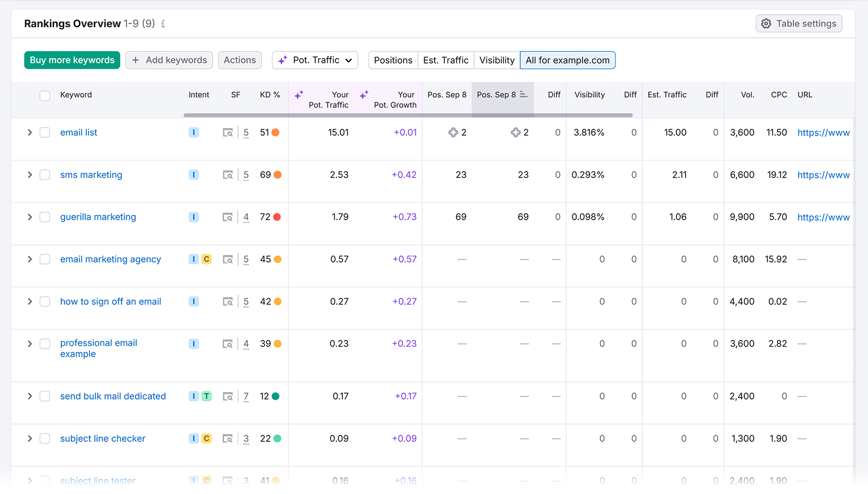Click the "Buy more keywords" button
The width and height of the screenshot is (868, 494).
pos(72,60)
